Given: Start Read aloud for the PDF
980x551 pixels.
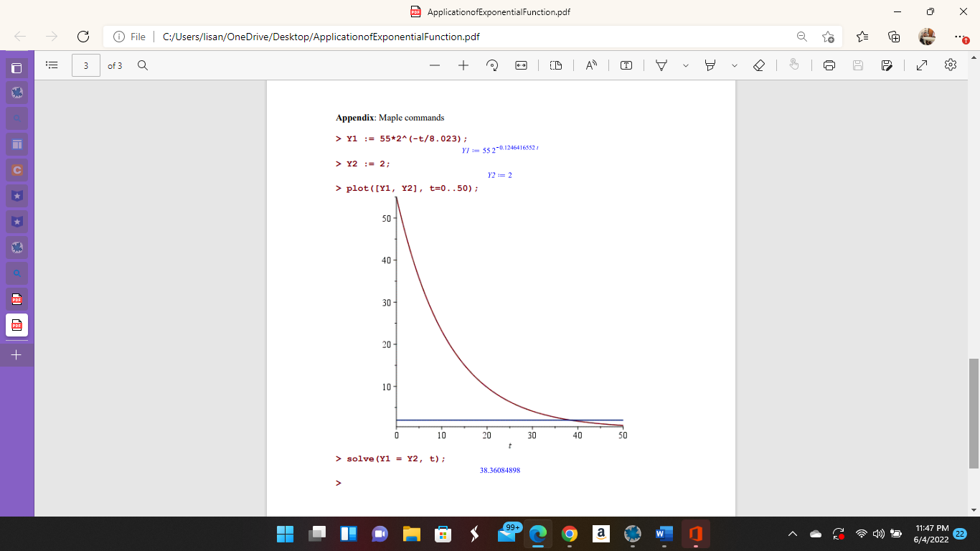Looking at the screenshot, I should click(591, 65).
